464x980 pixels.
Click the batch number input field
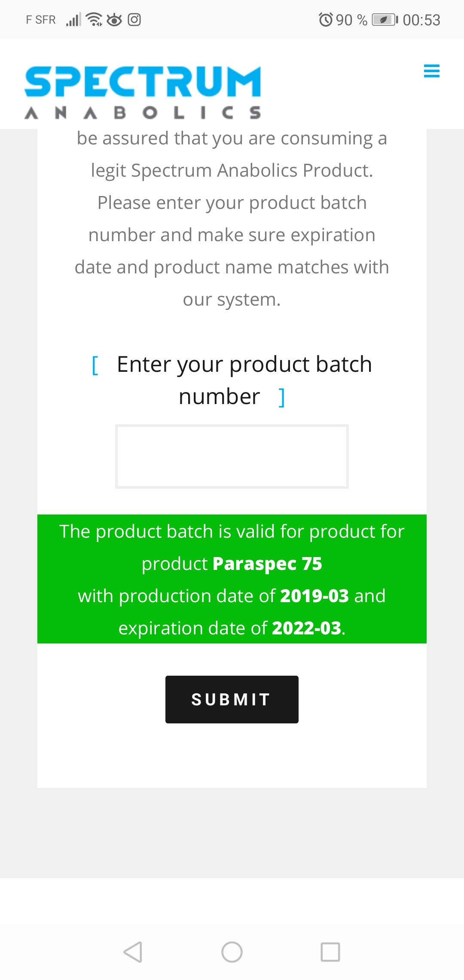click(232, 456)
